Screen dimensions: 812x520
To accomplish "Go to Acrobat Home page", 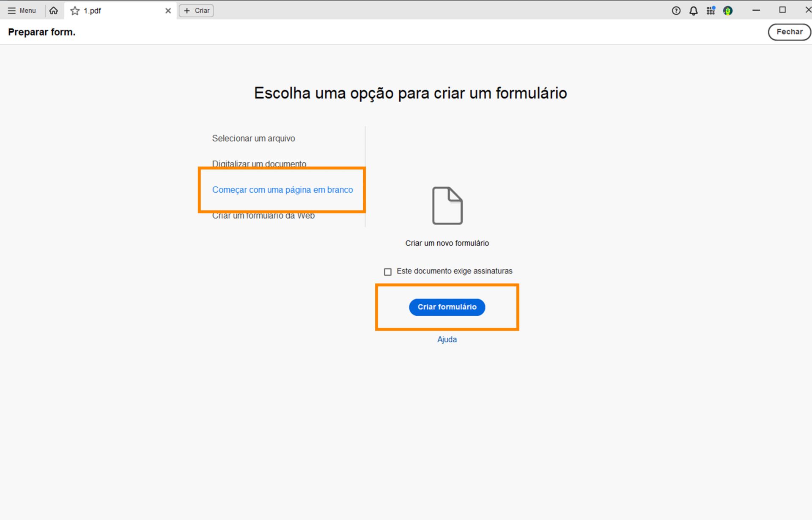I will click(x=53, y=11).
